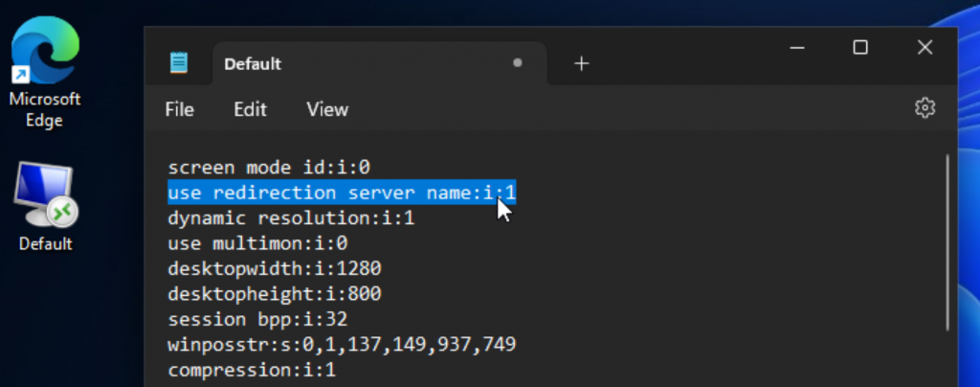Click the vertical scrollbar in the editor

pyautogui.click(x=948, y=249)
